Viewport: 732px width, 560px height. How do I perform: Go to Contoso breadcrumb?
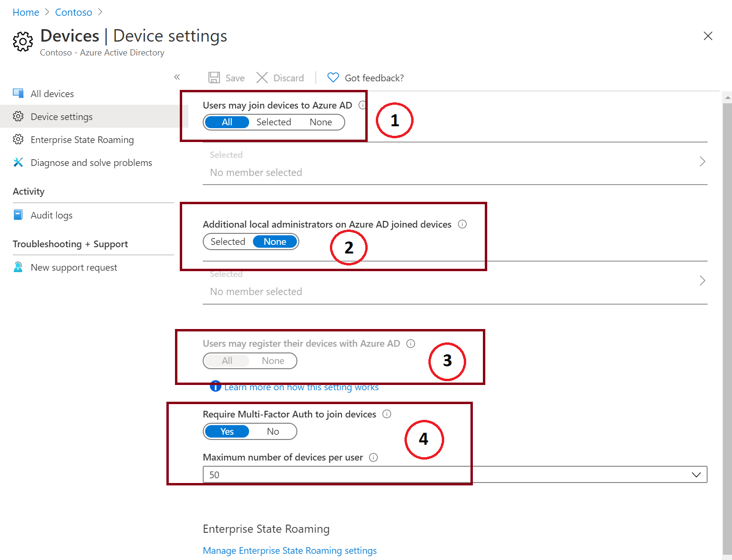click(74, 12)
